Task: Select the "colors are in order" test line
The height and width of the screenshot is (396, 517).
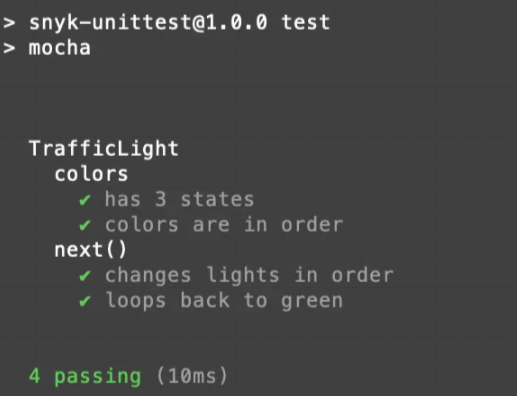Action: 224,225
